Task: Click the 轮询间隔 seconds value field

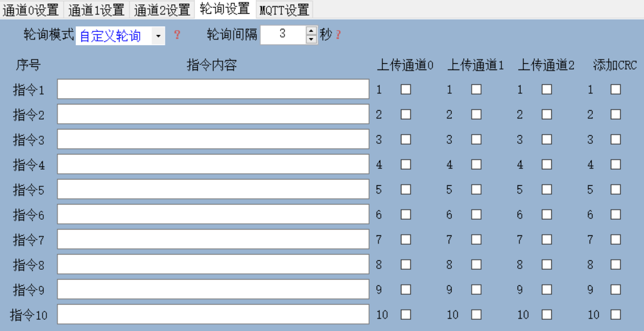Action: 283,34
